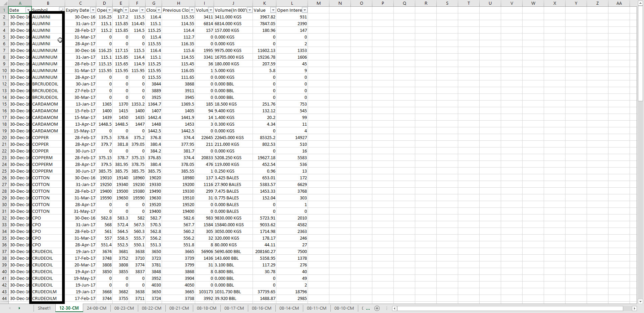Click the more sheets ellipsis button
The image size is (644, 313).
pyautogui.click(x=368, y=308)
